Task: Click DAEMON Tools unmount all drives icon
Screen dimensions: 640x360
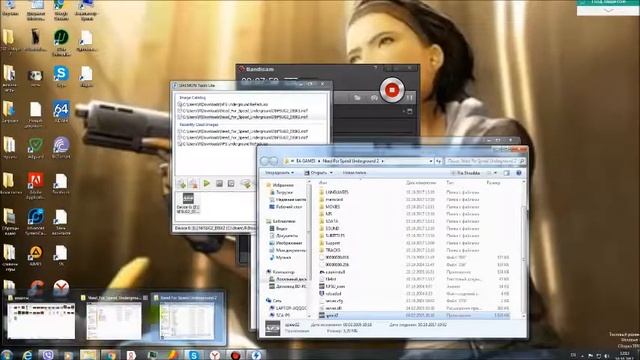Action: click(x=231, y=184)
